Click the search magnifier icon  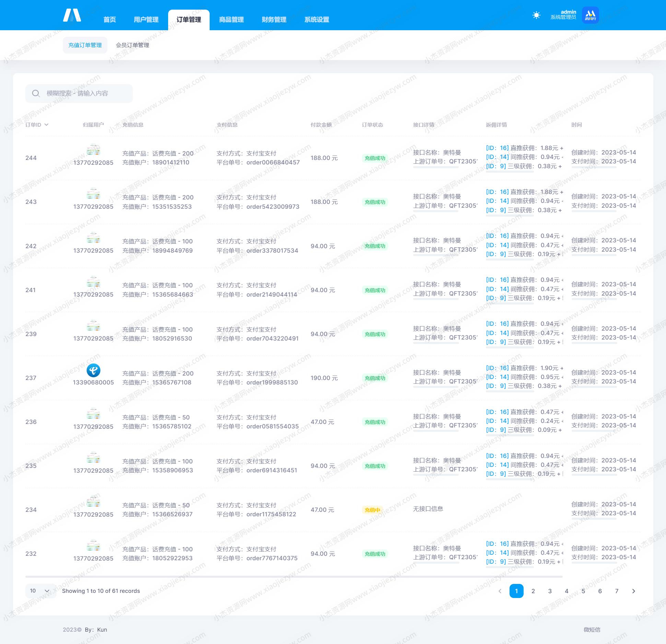click(37, 93)
